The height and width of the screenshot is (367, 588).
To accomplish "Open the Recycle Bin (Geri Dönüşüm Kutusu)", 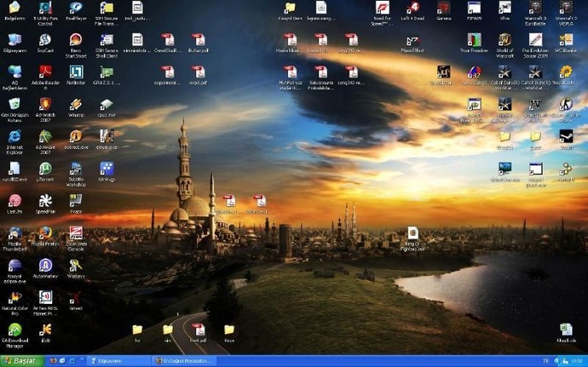I will pos(14,104).
